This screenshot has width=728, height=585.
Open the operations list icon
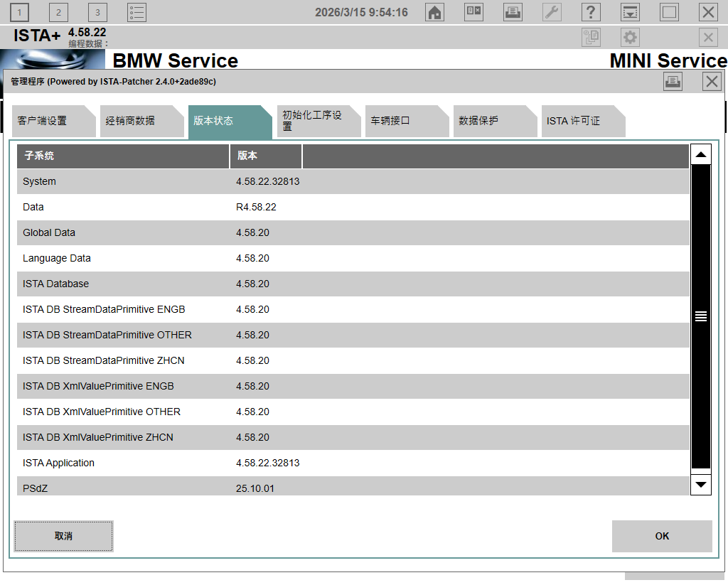tap(136, 12)
